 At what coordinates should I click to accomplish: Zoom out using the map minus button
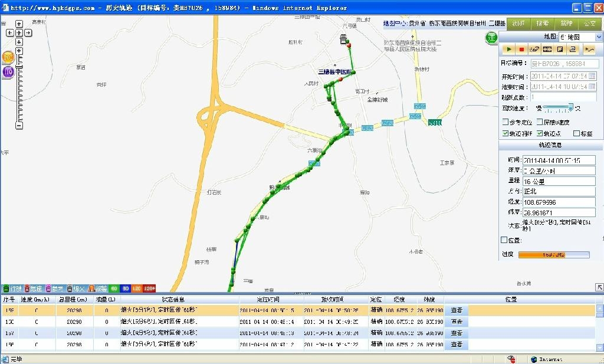click(x=19, y=126)
